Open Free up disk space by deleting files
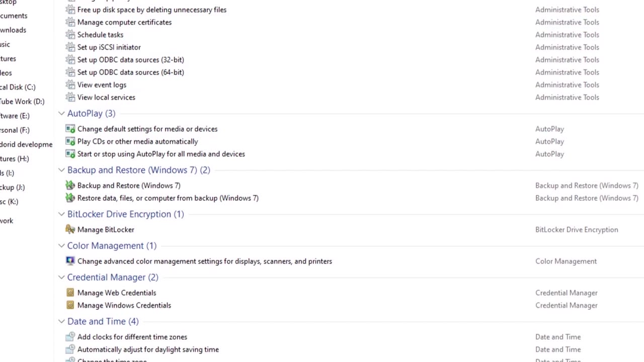 (x=152, y=10)
